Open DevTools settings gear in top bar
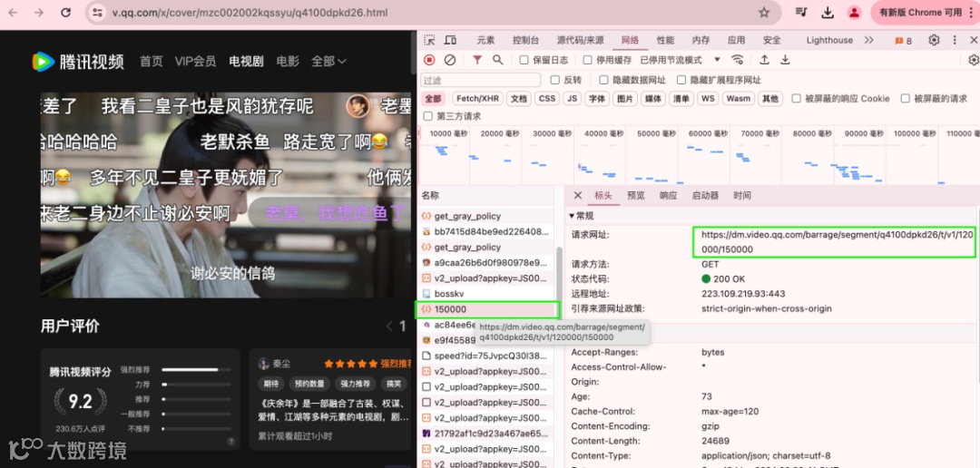Viewport: 980px width, 468px height. tap(934, 40)
